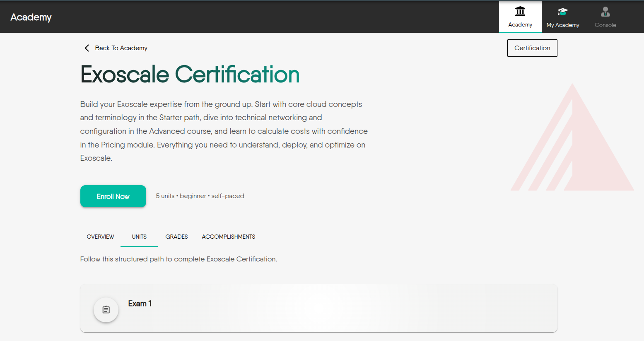Click the My Academy text label
The image size is (644, 341).
click(x=562, y=25)
